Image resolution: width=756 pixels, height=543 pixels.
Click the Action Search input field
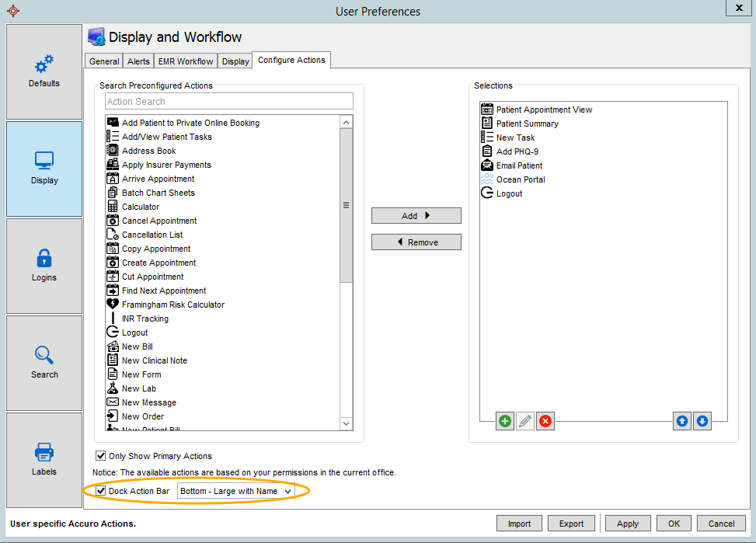(229, 102)
